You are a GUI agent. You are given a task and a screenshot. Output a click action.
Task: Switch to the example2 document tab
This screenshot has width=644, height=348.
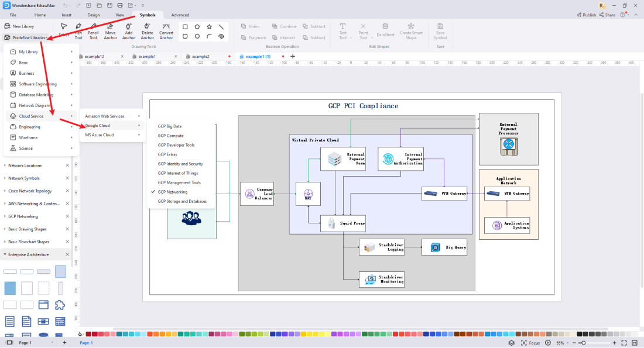200,56
